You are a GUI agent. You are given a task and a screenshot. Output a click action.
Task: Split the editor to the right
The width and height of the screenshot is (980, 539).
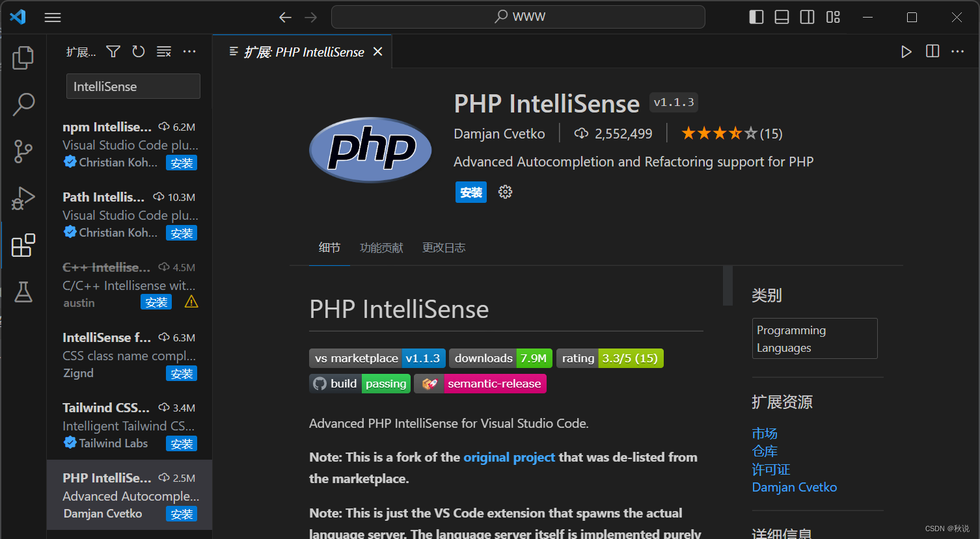point(932,51)
